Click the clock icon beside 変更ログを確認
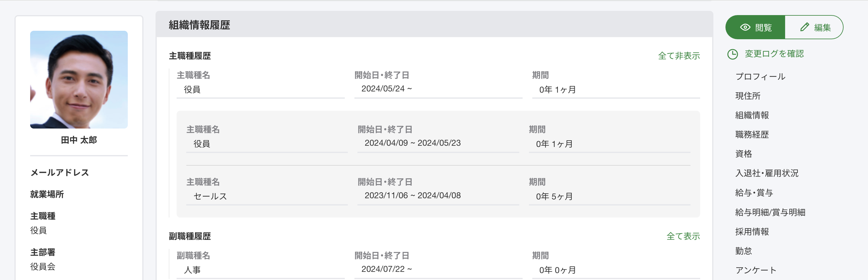Image resolution: width=868 pixels, height=280 pixels. point(733,54)
